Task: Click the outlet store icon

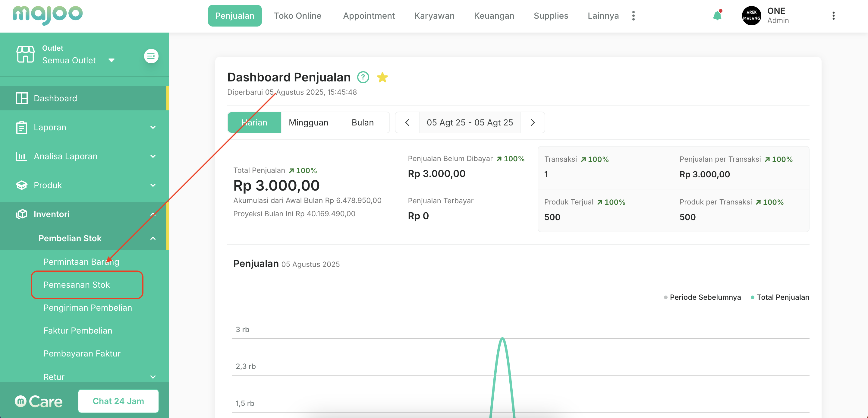Action: 26,54
